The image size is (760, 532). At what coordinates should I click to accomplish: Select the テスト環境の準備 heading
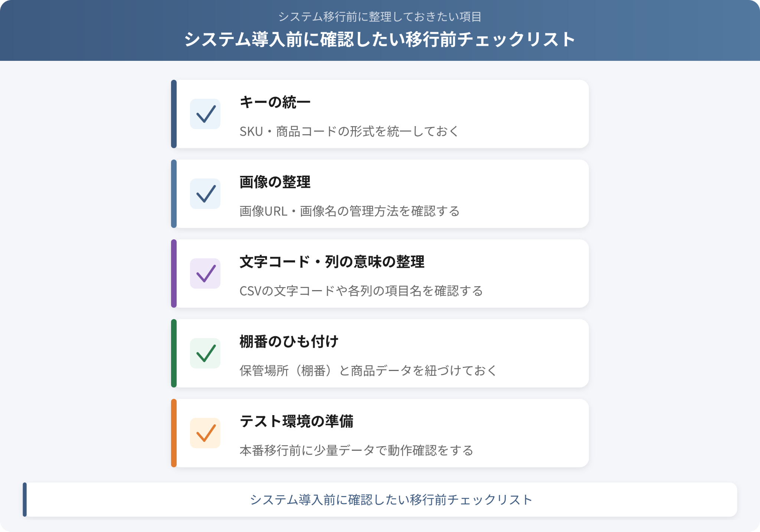[x=297, y=421]
